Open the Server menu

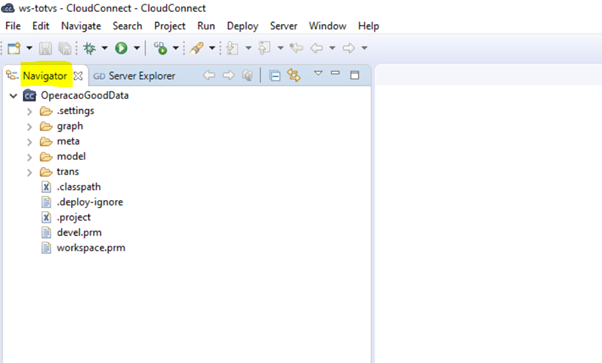(284, 26)
